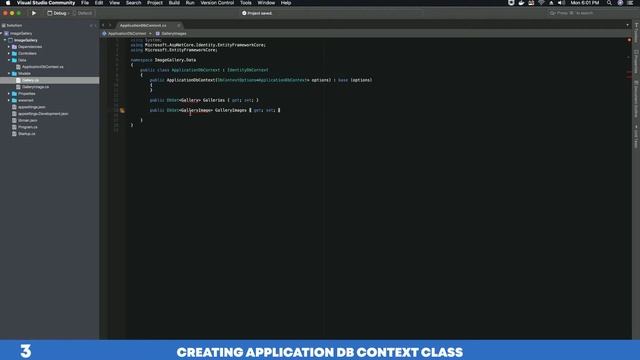The height and width of the screenshot is (360, 640).
Task: Navigate back with the editor back arrow
Action: coord(103,25)
